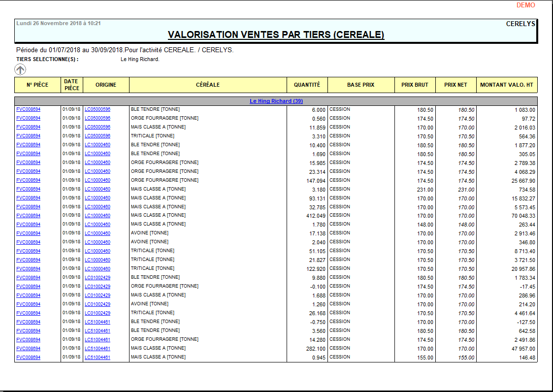Click the N° PIÈCE column header
553x392 pixels.
click(x=36, y=85)
